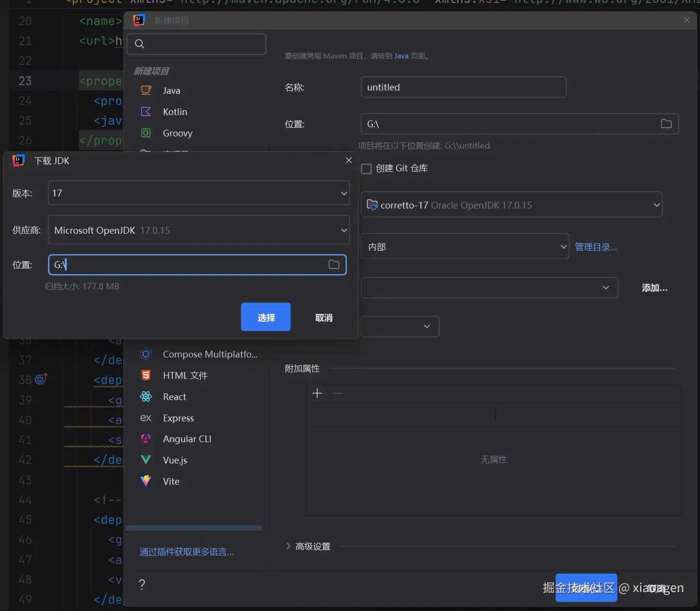Click the 管理目录... link
The image size is (700, 611).
pos(596,247)
